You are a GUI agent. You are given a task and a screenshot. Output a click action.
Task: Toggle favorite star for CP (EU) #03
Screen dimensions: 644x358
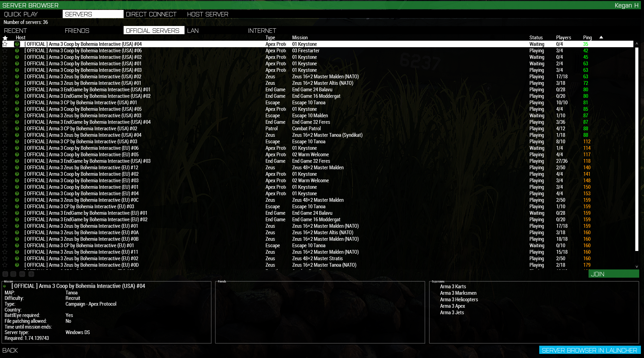[5, 207]
